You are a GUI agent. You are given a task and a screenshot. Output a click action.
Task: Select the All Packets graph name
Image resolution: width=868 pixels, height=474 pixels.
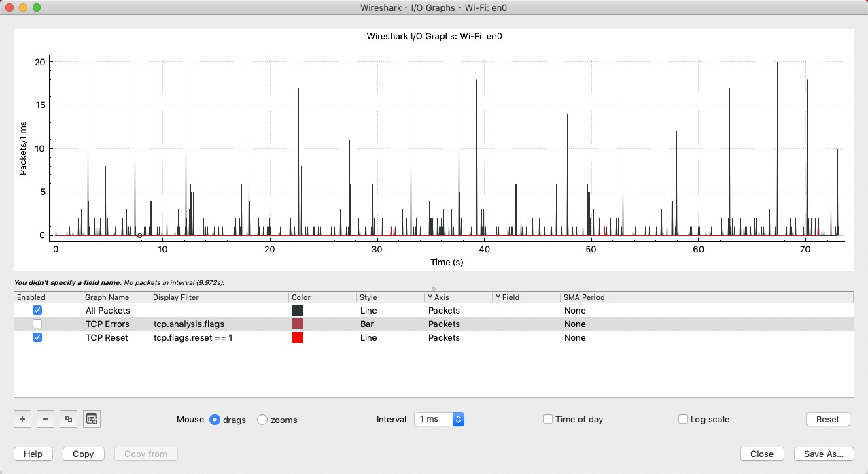tap(108, 310)
